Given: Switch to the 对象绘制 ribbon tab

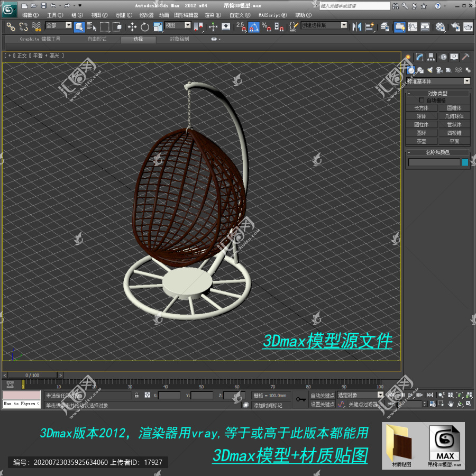Looking at the screenshot, I should [179, 39].
